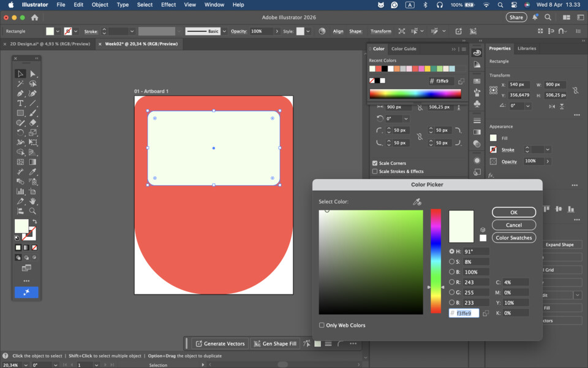Click the Color Swatches button
Screen dimensions: 588x368
tap(513, 238)
